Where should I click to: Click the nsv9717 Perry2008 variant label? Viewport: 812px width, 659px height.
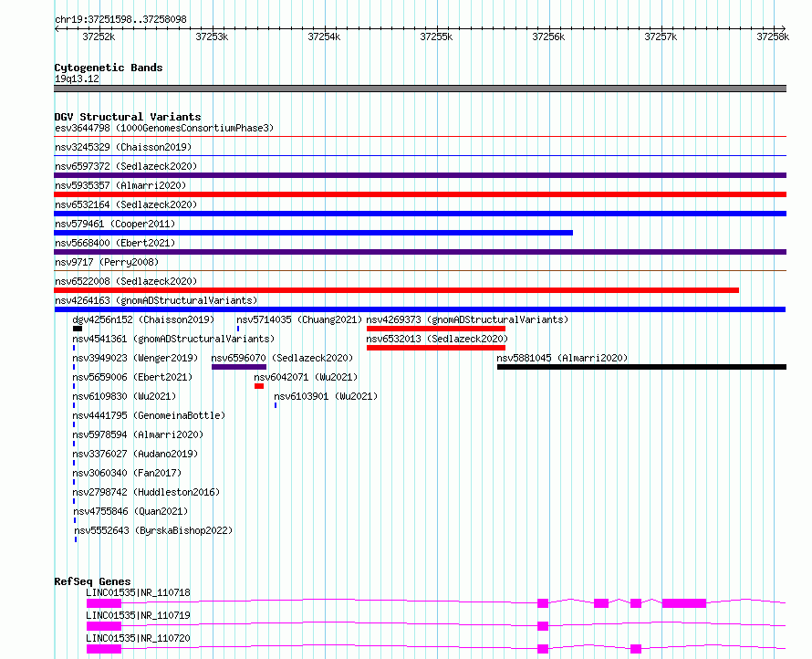pyautogui.click(x=107, y=262)
